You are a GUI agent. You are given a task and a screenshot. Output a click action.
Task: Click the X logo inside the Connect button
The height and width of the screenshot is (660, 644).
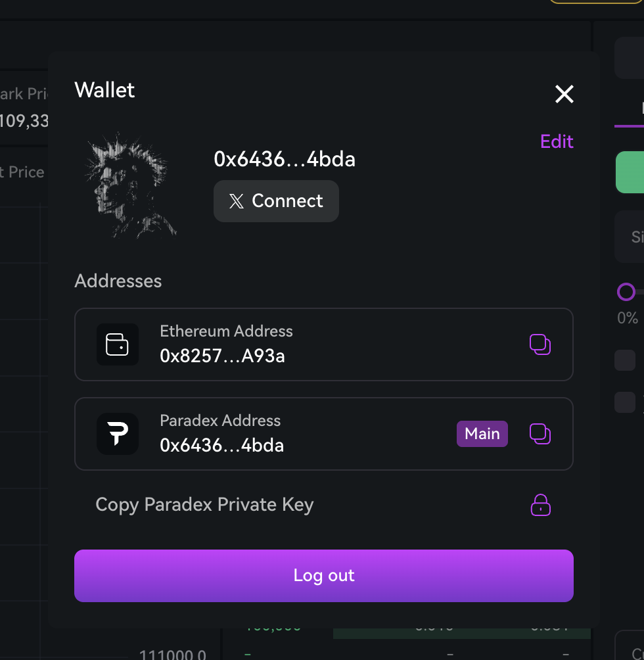pos(237,201)
